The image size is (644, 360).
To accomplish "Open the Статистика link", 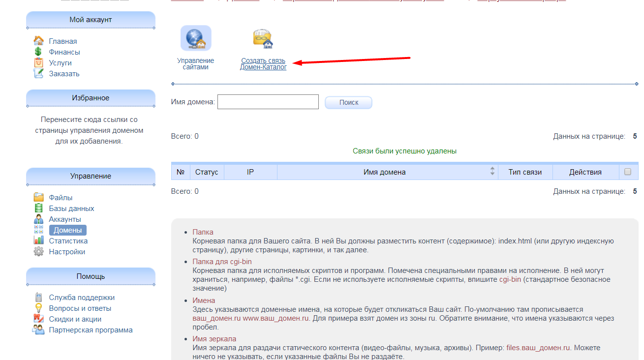I will point(68,241).
